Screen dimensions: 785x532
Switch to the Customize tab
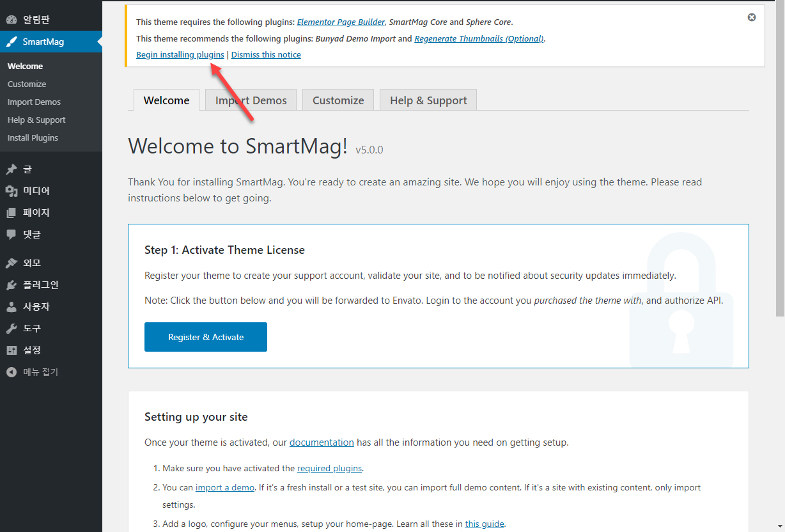338,100
